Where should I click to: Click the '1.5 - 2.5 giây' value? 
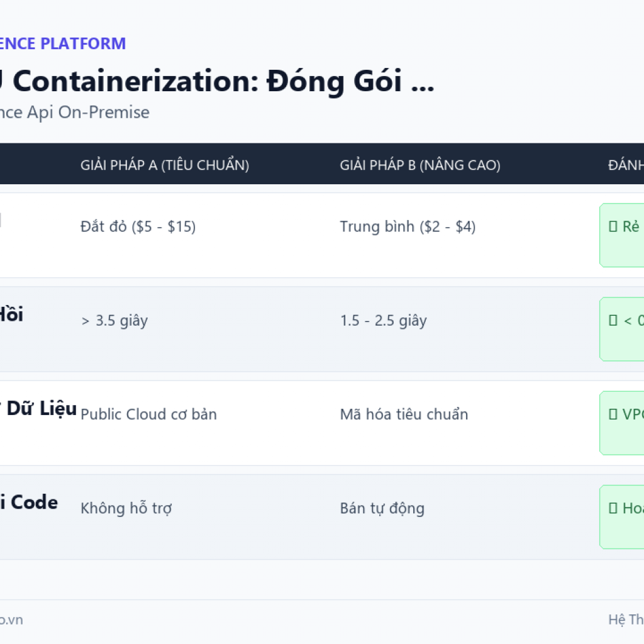click(384, 320)
